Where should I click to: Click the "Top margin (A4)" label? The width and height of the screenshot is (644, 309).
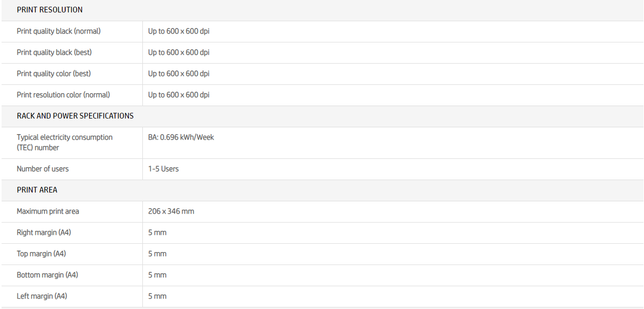(41, 254)
